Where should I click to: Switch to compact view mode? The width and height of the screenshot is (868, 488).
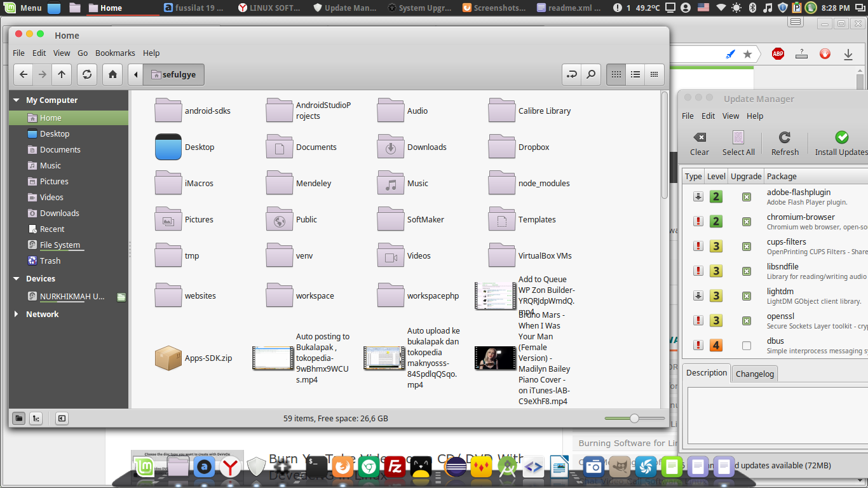pos(654,74)
